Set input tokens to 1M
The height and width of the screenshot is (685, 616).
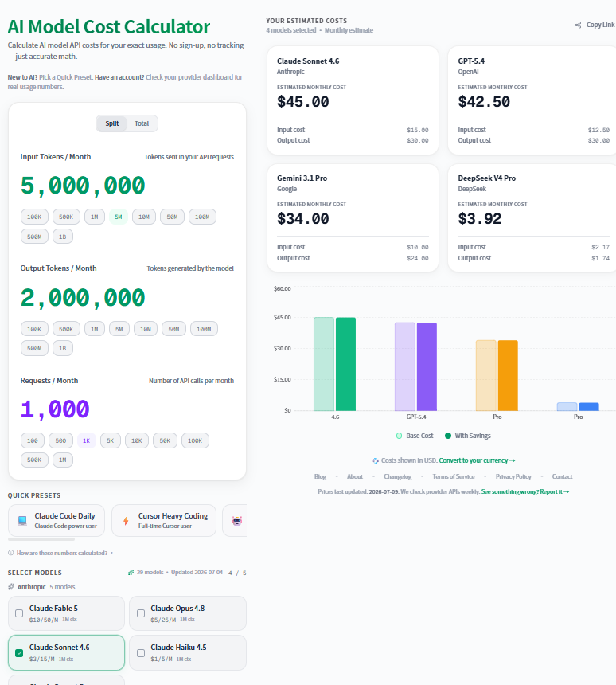95,217
